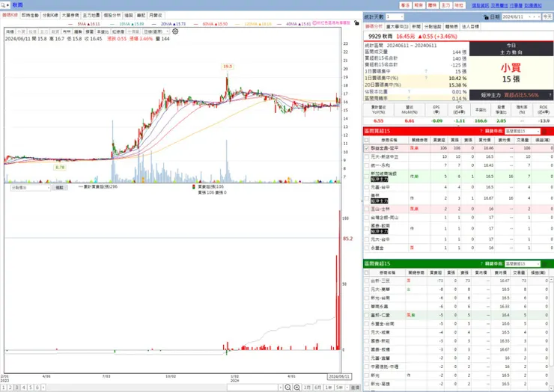The width and height of the screenshot is (554, 392).
Task: Toggle the lock icon next to 日期
Action: 486,17
